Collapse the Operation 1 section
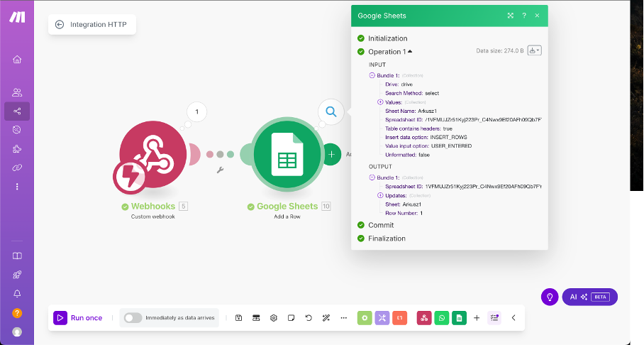644x345 pixels. pos(390,52)
